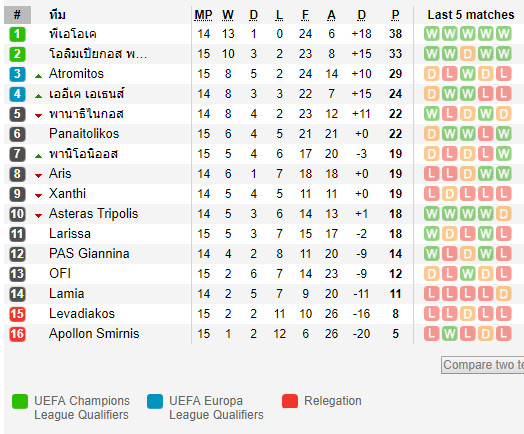Click green UEFA Champions League Qualifiers swatch
This screenshot has height=434, width=524.
click(x=20, y=401)
